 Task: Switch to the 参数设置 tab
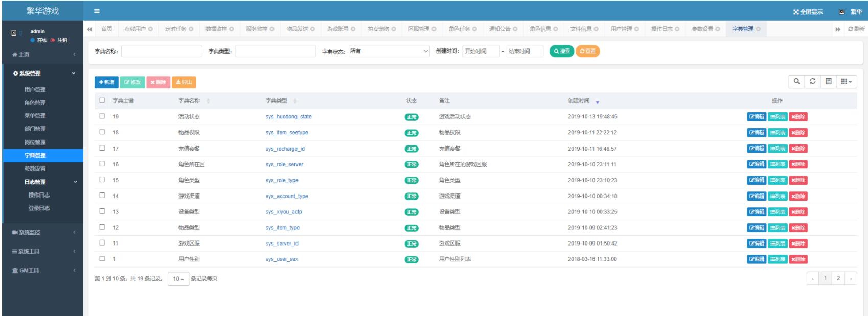click(x=702, y=29)
